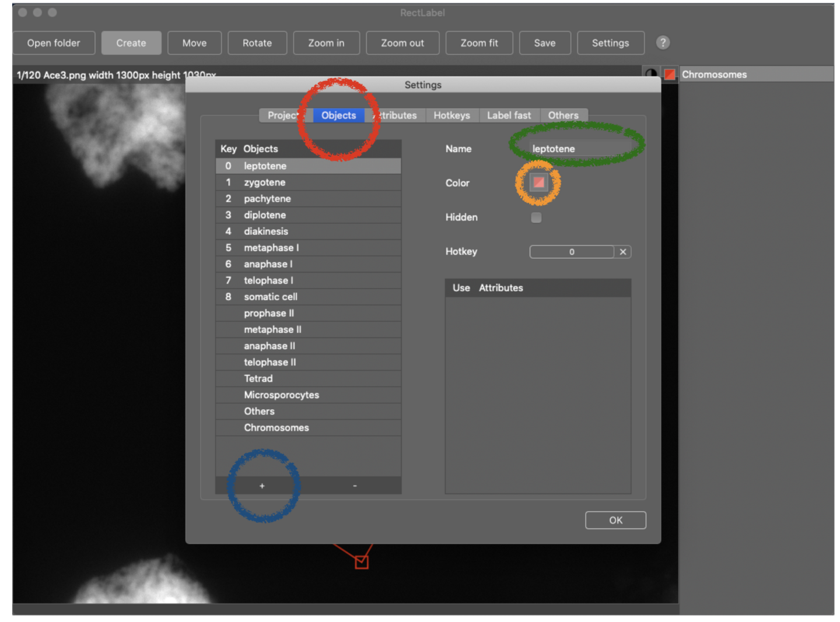Click the red box marker on image

click(362, 562)
